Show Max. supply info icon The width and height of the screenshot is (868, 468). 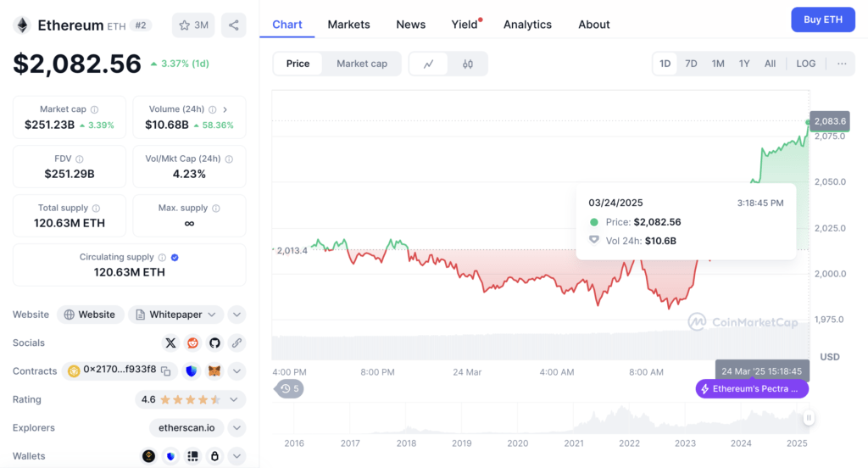point(216,209)
